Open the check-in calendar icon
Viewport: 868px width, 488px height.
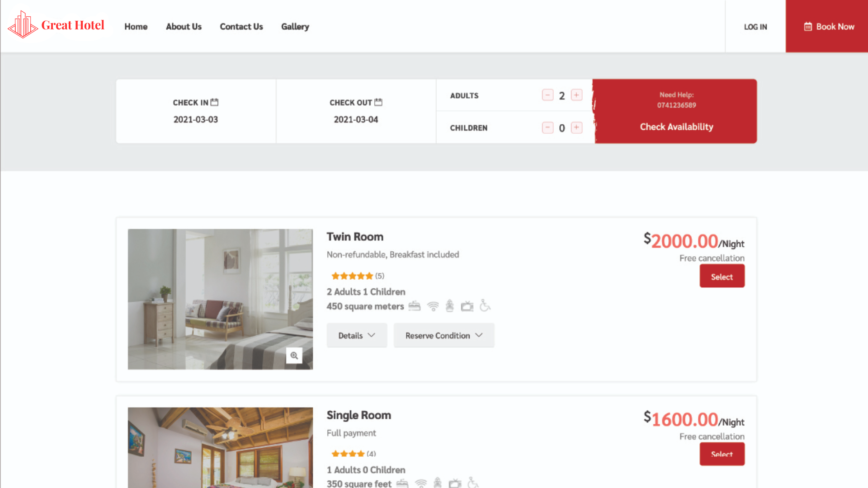click(x=214, y=102)
